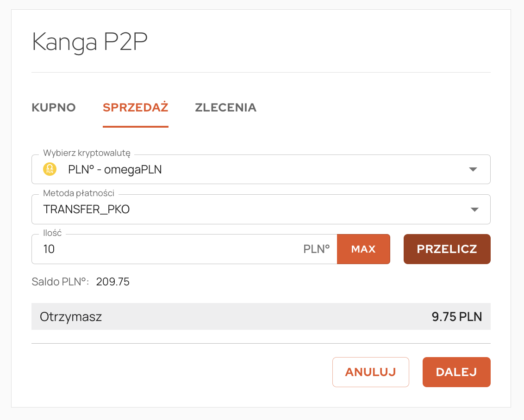This screenshot has width=524, height=420.
Task: Click the PLN° suffix in amount field
Action: pyautogui.click(x=316, y=249)
